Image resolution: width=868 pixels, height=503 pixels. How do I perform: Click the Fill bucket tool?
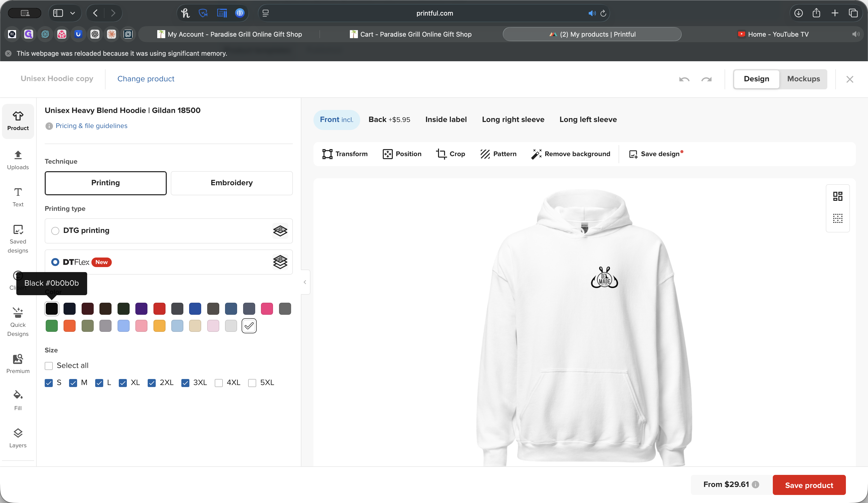pos(18,395)
